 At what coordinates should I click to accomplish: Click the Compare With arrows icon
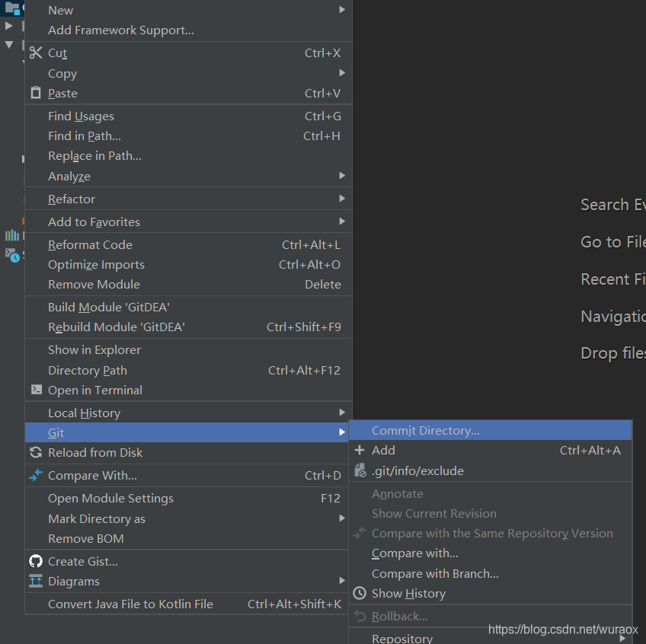point(36,475)
